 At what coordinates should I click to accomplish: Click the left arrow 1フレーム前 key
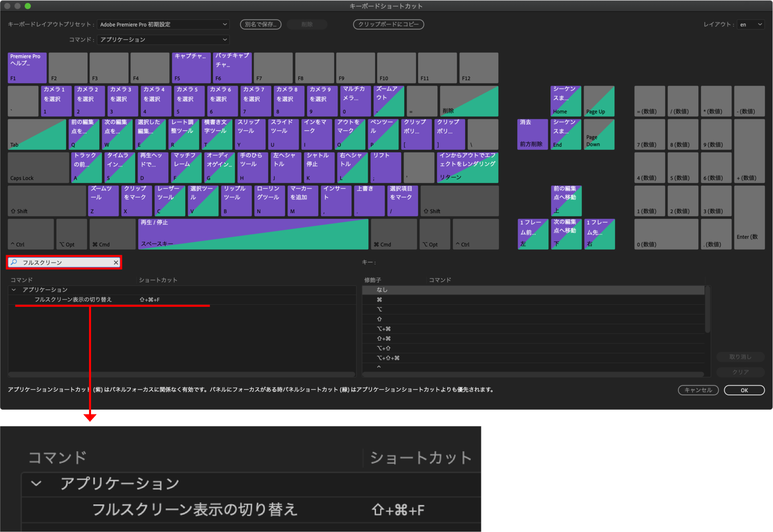coord(533,234)
